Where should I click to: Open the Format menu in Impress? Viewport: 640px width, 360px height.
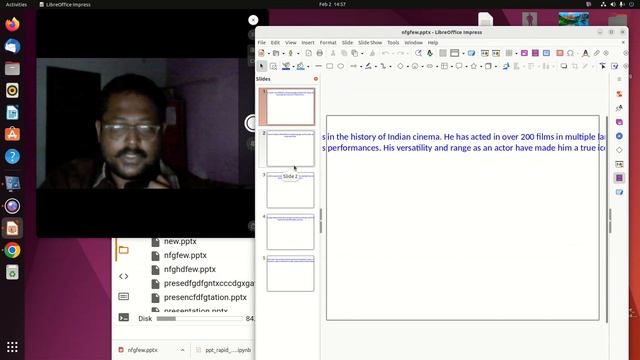(x=328, y=42)
